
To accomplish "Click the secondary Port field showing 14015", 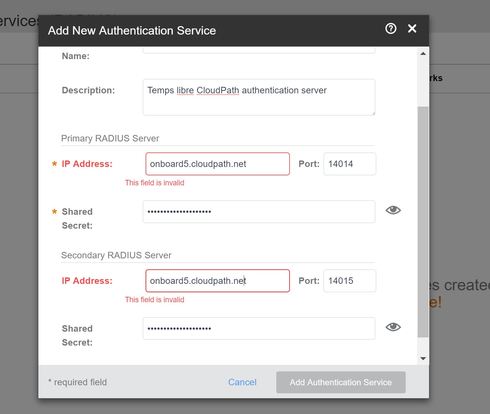I will [x=350, y=281].
